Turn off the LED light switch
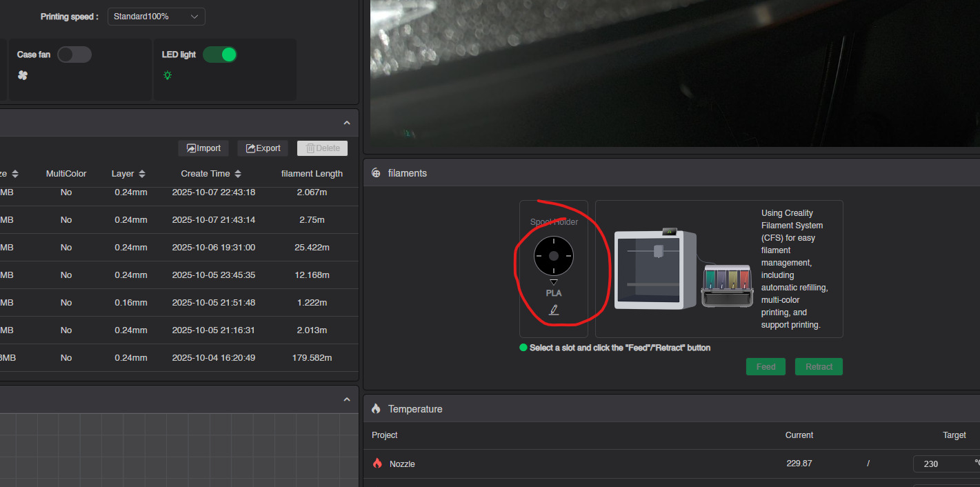 [x=219, y=54]
